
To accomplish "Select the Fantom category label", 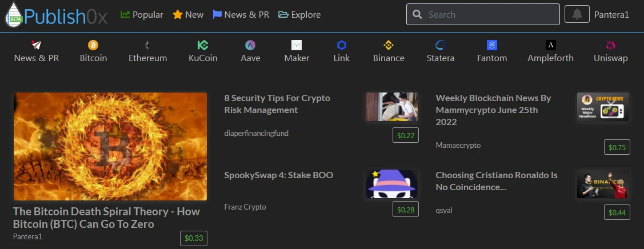I will point(492,58).
